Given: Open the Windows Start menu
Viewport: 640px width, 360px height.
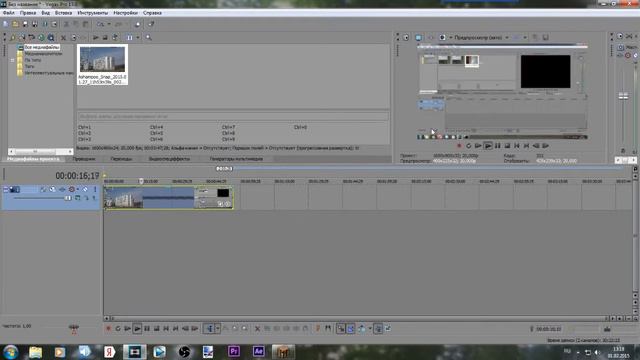Looking at the screenshot, I should 10,352.
